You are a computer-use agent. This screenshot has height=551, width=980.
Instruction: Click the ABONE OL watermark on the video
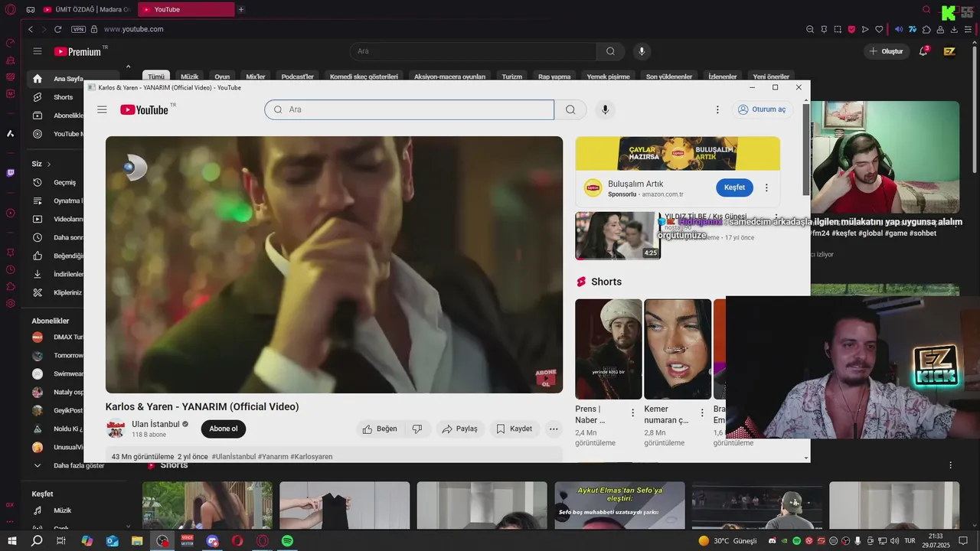pos(546,378)
